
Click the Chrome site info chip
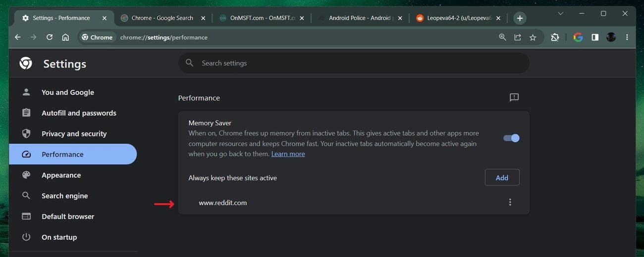97,37
